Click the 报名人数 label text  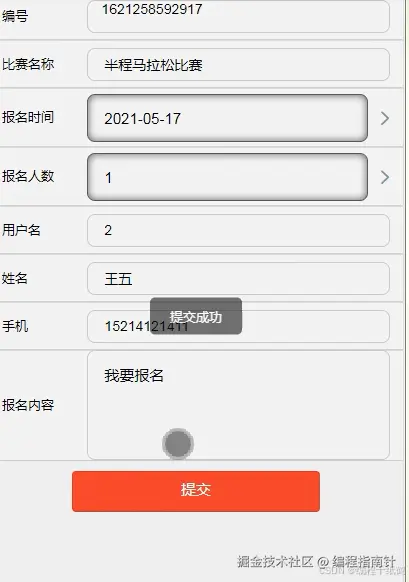(x=28, y=176)
